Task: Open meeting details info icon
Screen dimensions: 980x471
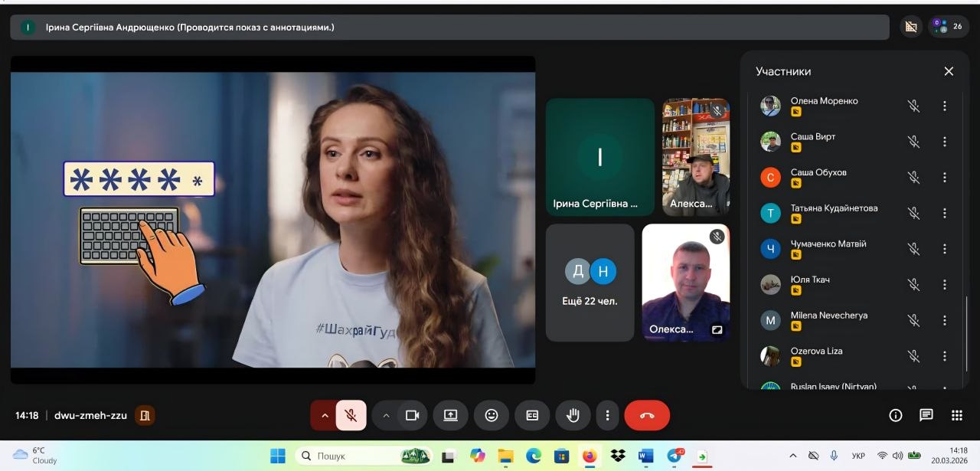Action: tap(895, 415)
